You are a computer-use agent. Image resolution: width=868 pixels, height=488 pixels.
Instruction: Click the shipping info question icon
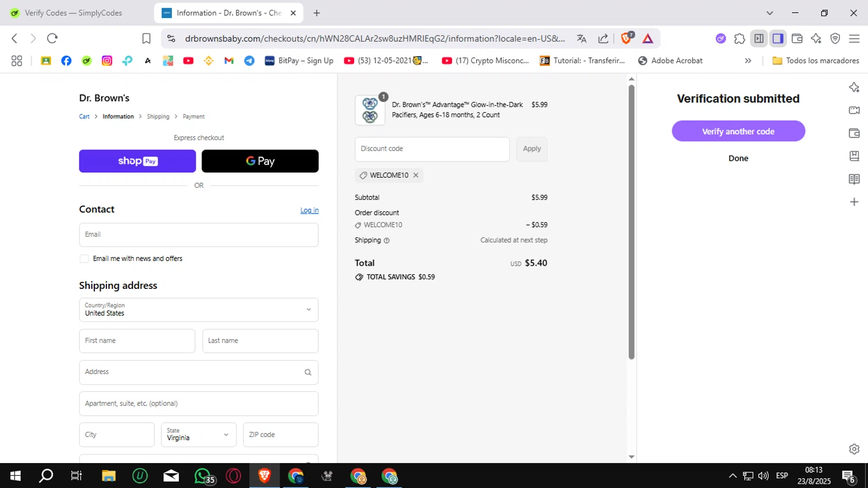[x=387, y=240]
